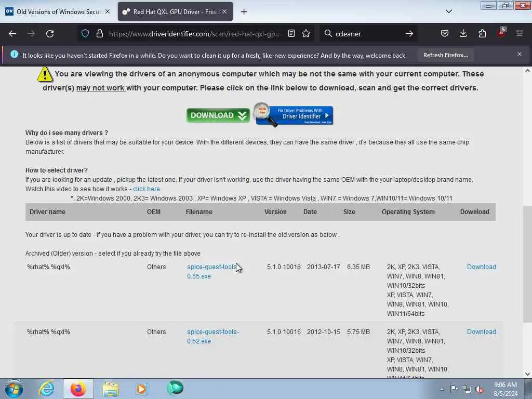
Task: Toggle reader view icon
Action: 291,34
